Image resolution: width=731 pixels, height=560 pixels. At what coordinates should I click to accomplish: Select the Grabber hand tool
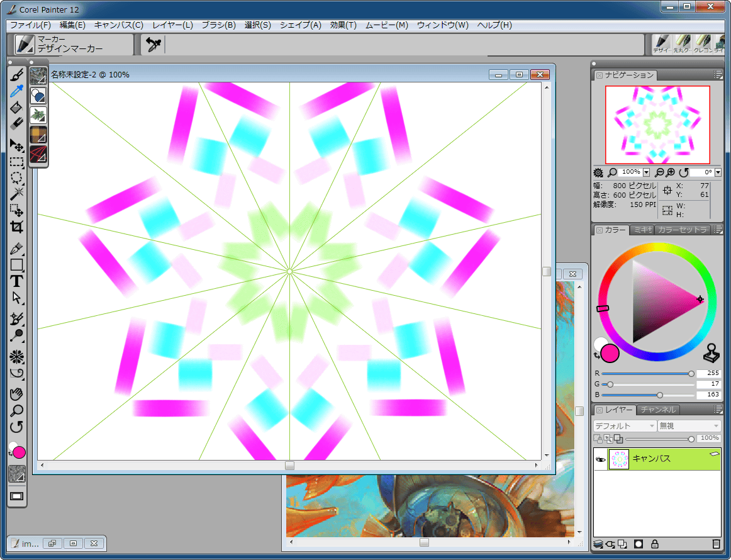click(x=16, y=395)
